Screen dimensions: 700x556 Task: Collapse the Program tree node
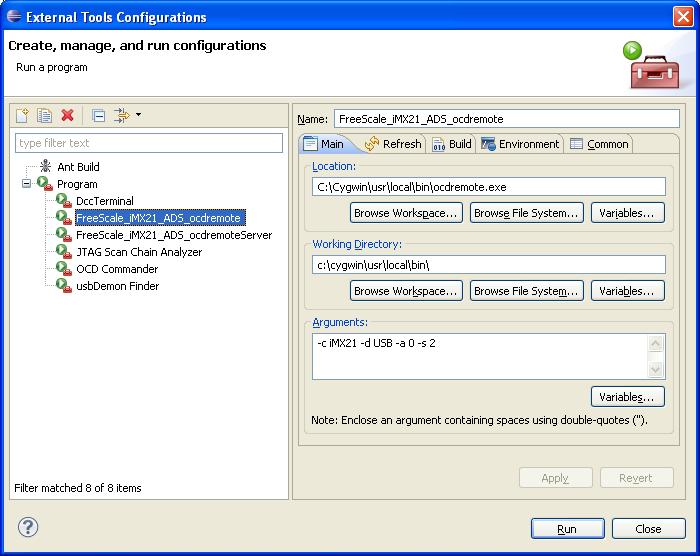coord(26,184)
